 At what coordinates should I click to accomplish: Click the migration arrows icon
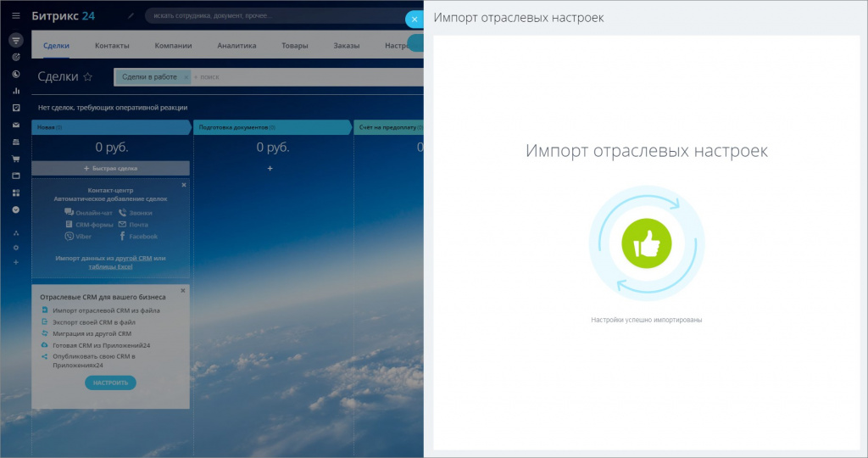45,333
